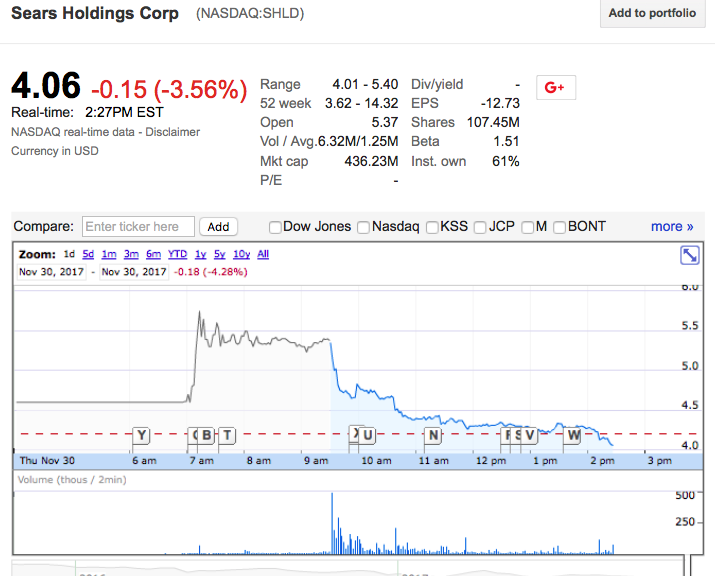This screenshot has width=715, height=576.
Task: Open news marker U on chart
Action: click(x=367, y=436)
